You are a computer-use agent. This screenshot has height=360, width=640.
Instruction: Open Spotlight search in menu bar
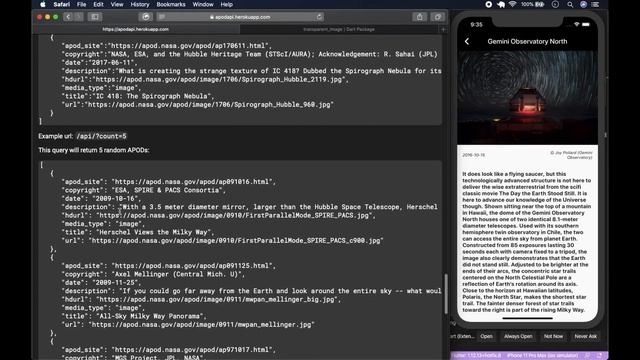(570, 4)
